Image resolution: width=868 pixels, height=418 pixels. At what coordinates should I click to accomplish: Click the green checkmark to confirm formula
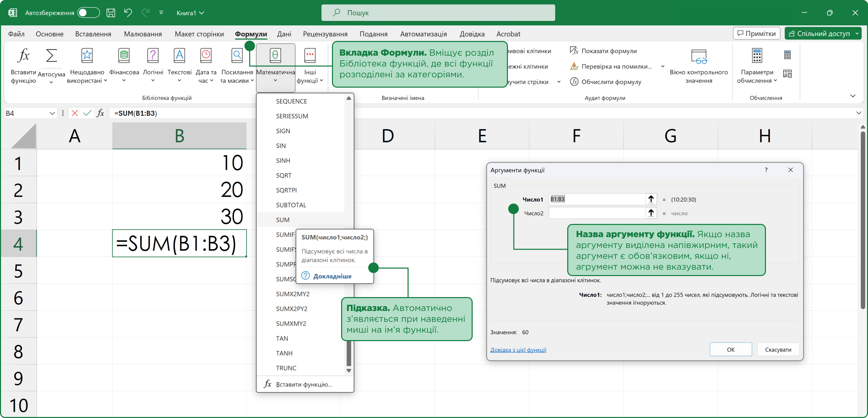point(87,113)
